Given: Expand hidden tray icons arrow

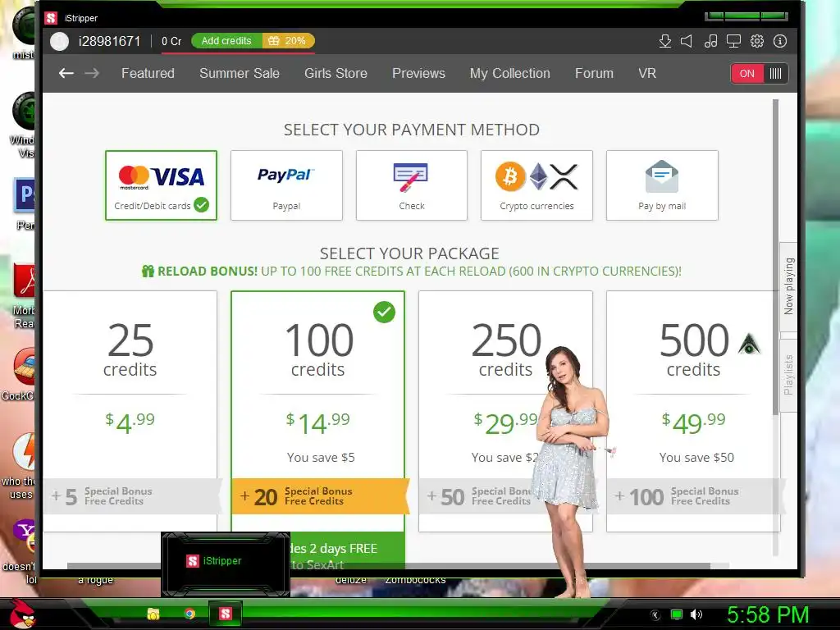Looking at the screenshot, I should (x=655, y=614).
